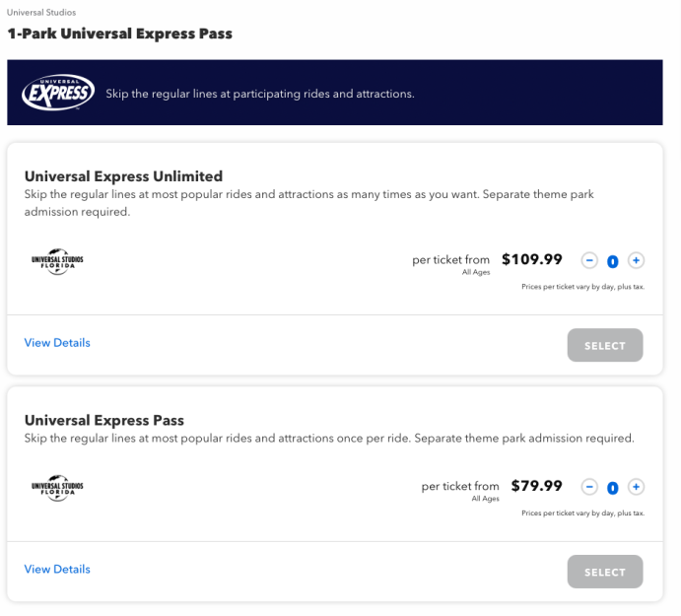This screenshot has width=681, height=616.
Task: Select the Universal Express Pass ticket
Action: [605, 572]
